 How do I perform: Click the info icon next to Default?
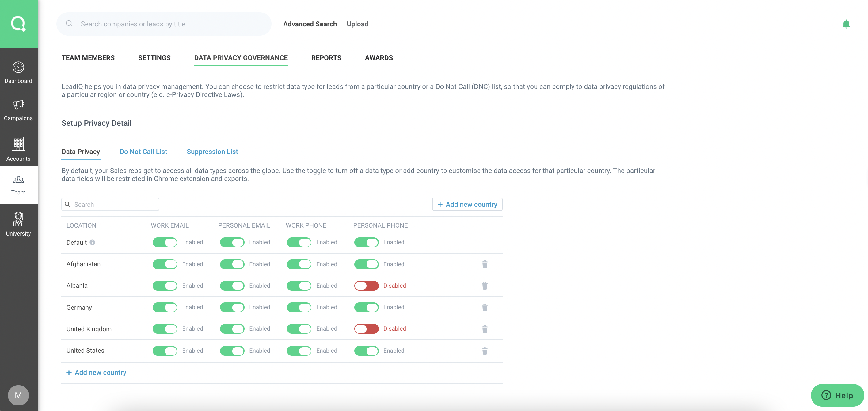(92, 242)
